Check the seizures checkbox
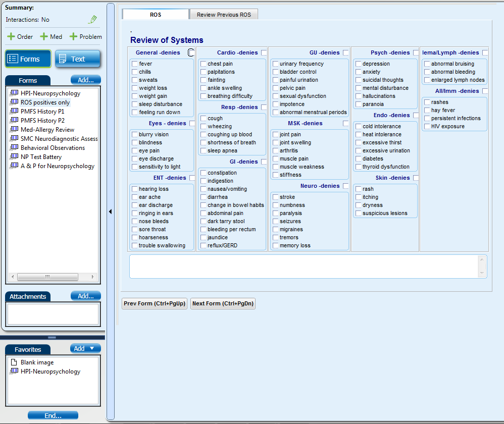The image size is (504, 424). (x=275, y=222)
